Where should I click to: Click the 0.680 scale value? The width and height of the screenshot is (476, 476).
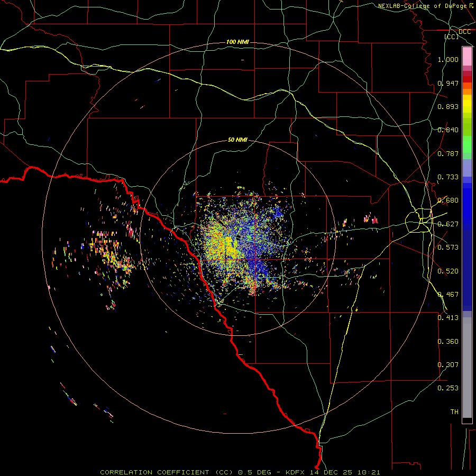click(448, 200)
